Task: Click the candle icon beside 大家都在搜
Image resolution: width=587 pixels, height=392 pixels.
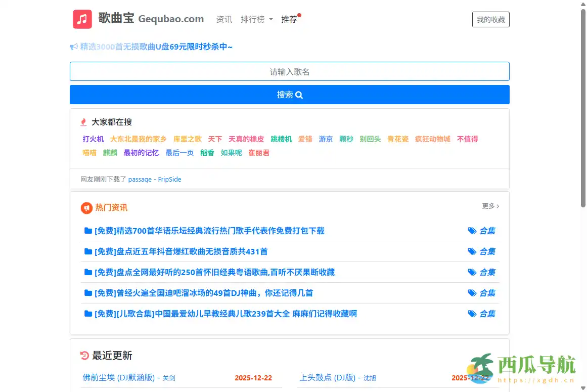Action: 83,121
